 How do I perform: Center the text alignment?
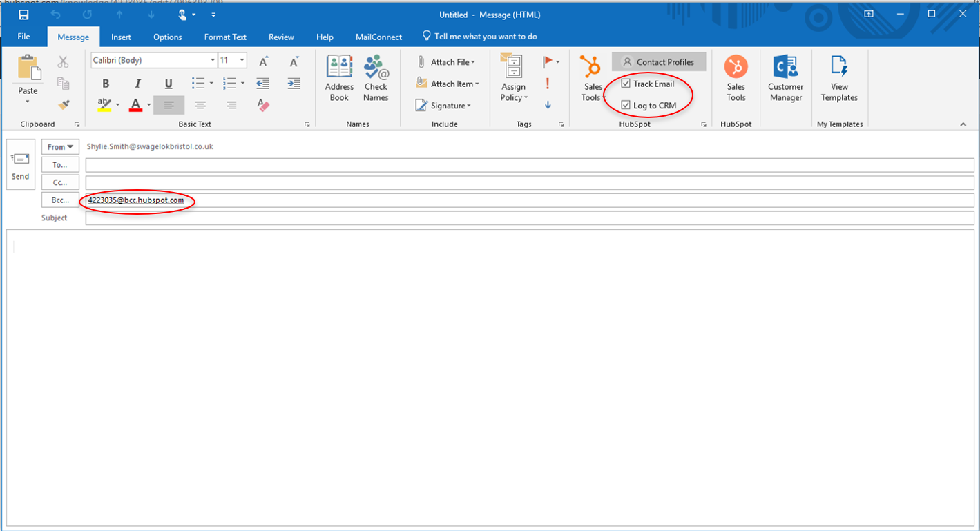200,105
